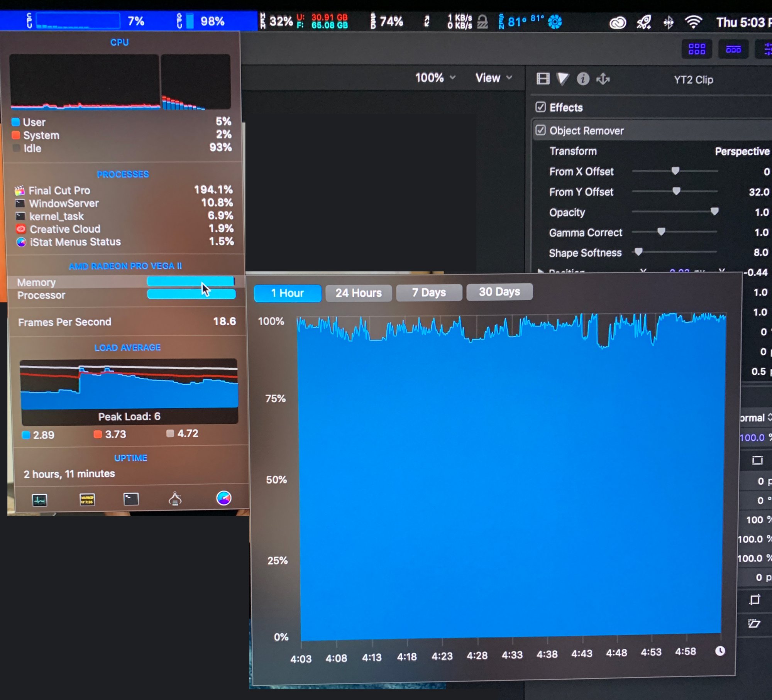Disable the Effects checkbox
The image size is (772, 700).
click(x=541, y=107)
